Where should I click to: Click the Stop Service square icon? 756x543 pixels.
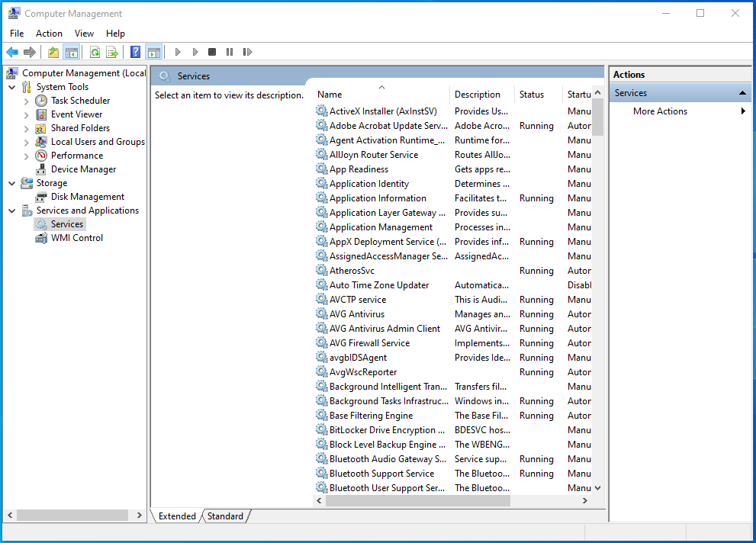[212, 52]
